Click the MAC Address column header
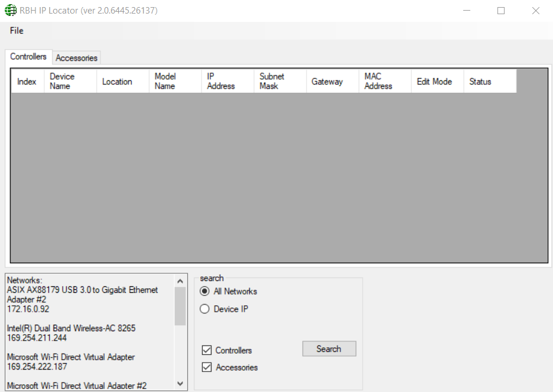Screen dimensions: 553x392 click(385, 81)
